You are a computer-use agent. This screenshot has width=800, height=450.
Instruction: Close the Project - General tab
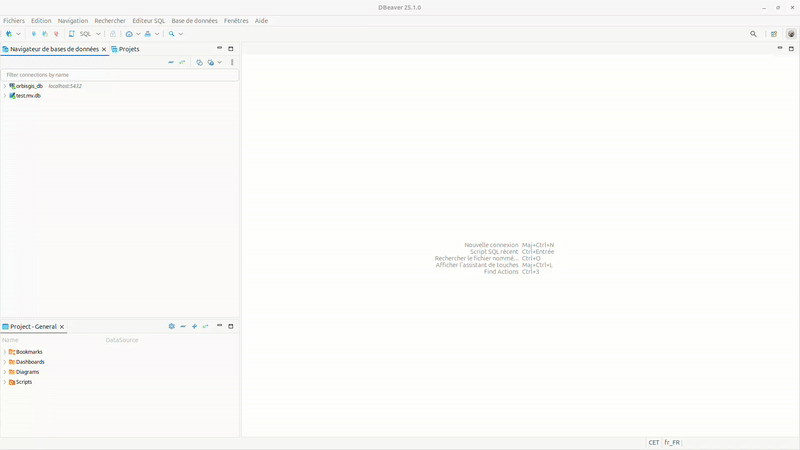[62, 327]
